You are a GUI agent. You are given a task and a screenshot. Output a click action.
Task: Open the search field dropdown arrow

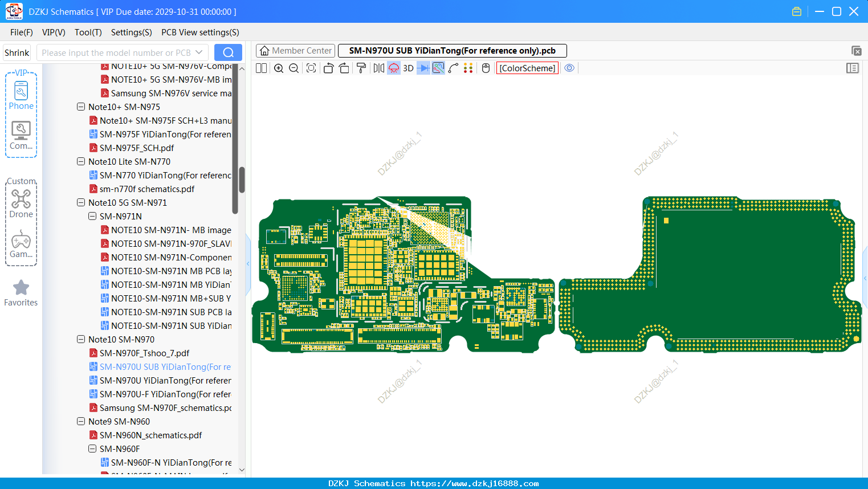(199, 52)
